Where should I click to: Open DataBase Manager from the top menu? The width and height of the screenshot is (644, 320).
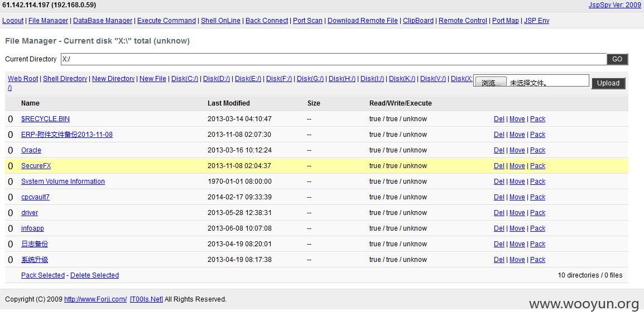click(x=103, y=21)
